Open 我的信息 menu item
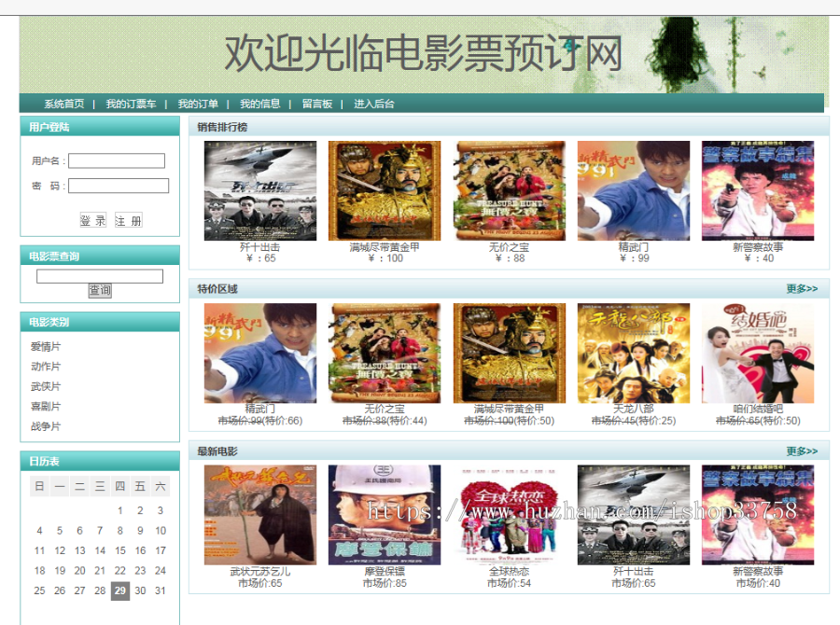The height and width of the screenshot is (625, 840). point(259,104)
